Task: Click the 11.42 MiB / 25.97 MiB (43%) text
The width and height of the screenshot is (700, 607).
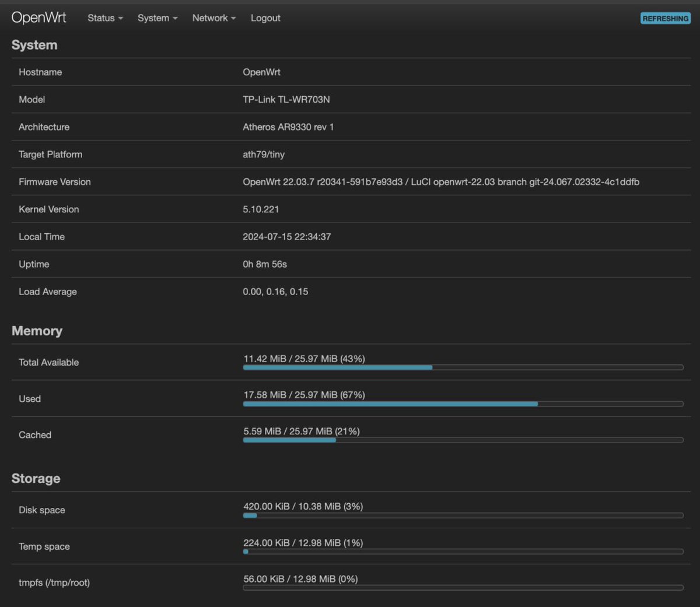Action: pyautogui.click(x=304, y=359)
